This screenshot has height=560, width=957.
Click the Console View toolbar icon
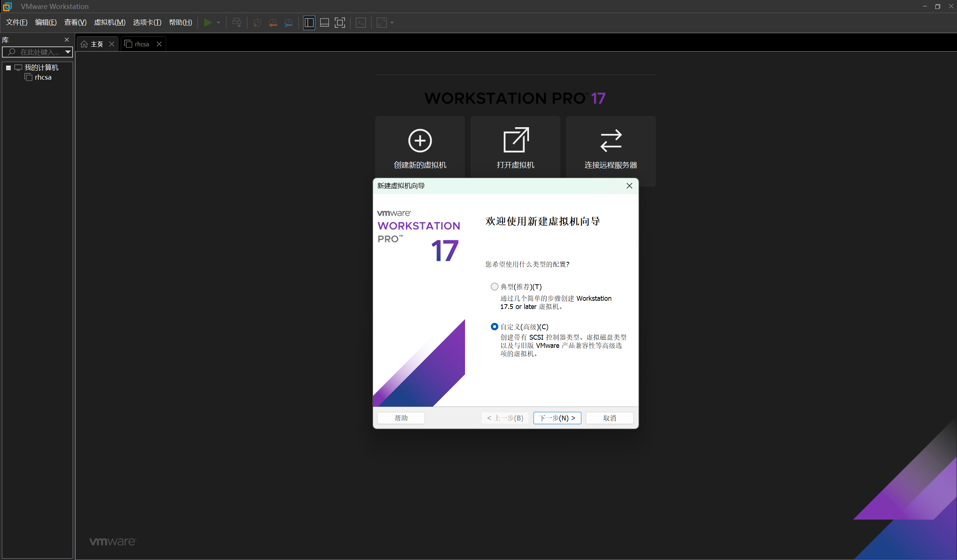361,23
